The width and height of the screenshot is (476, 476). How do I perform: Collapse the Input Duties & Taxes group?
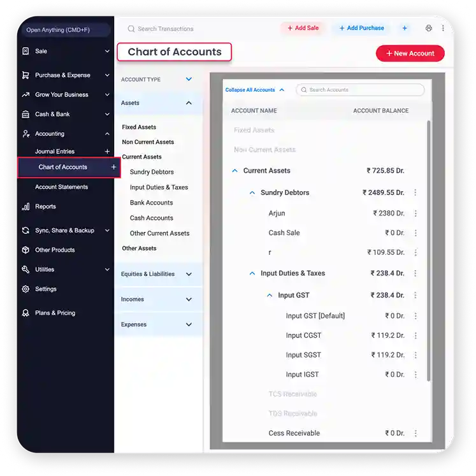tap(252, 273)
